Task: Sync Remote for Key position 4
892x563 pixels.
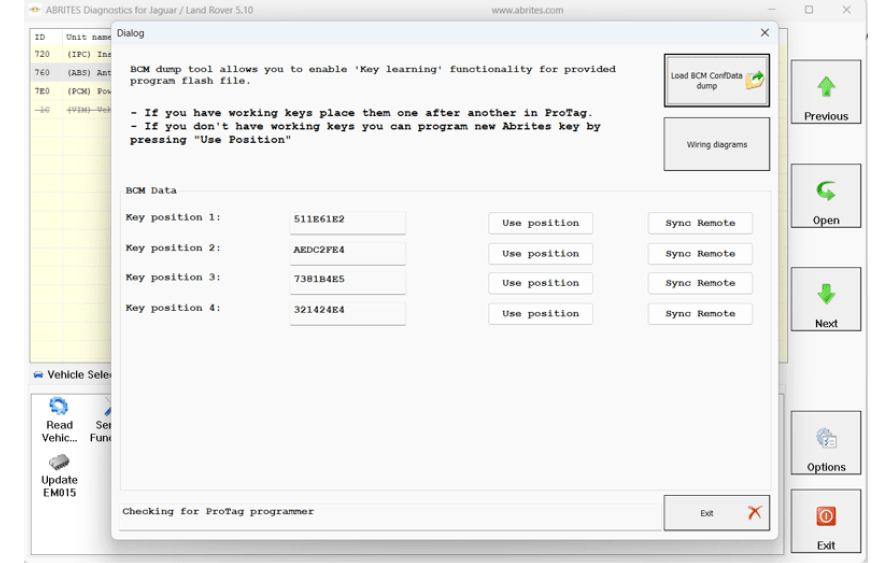Action: [700, 314]
